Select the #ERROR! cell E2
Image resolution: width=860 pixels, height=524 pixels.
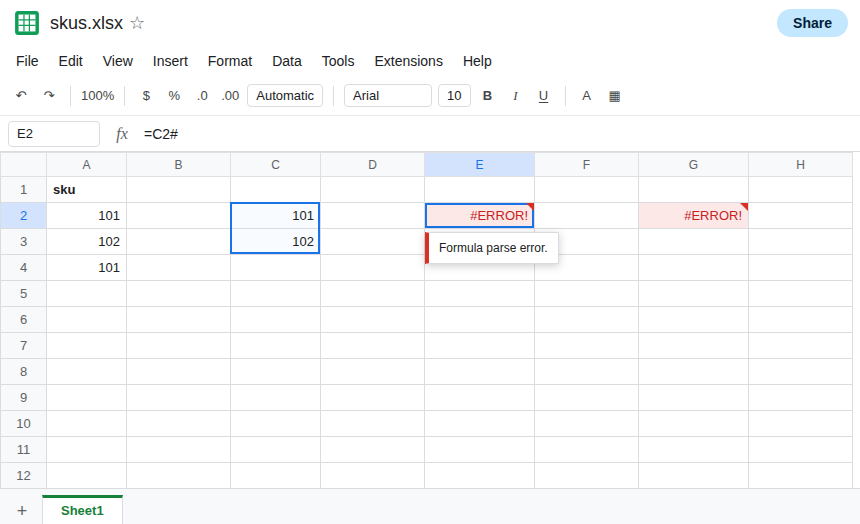coord(479,216)
